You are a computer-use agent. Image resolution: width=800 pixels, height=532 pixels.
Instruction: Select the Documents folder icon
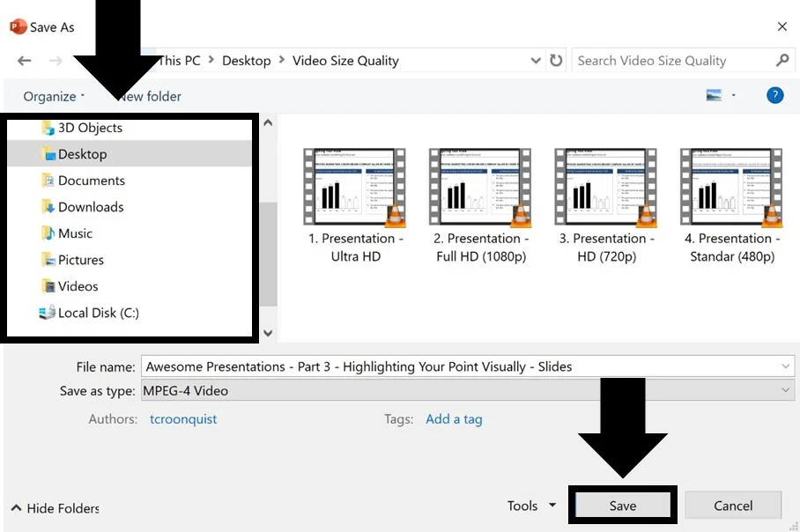(48, 180)
